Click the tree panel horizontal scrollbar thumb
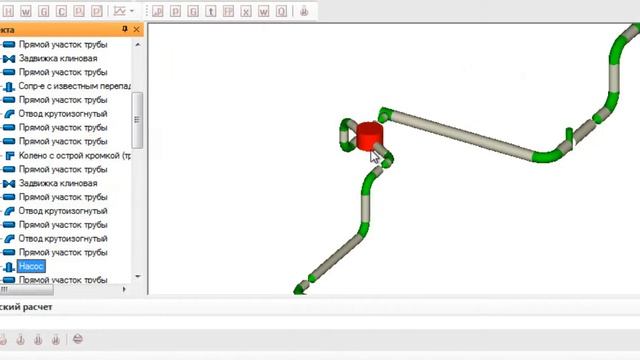The image size is (640, 360). click(27, 289)
